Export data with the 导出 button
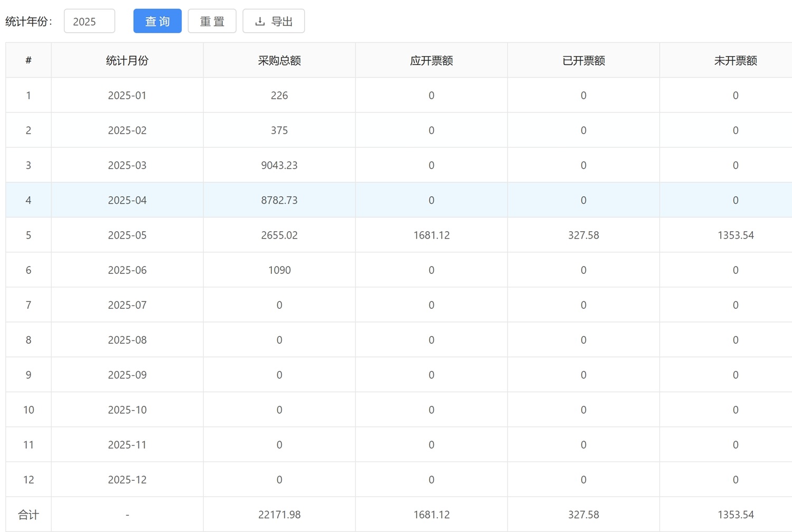This screenshot has width=792, height=532. 274,21
